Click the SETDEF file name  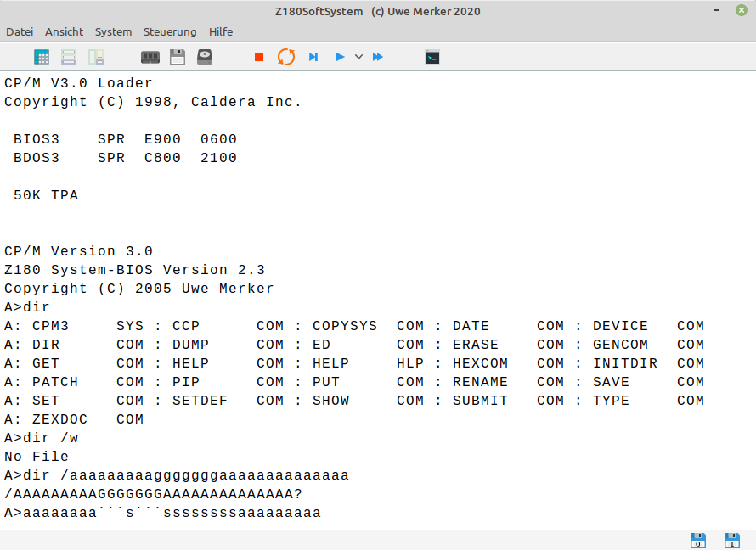point(200,401)
